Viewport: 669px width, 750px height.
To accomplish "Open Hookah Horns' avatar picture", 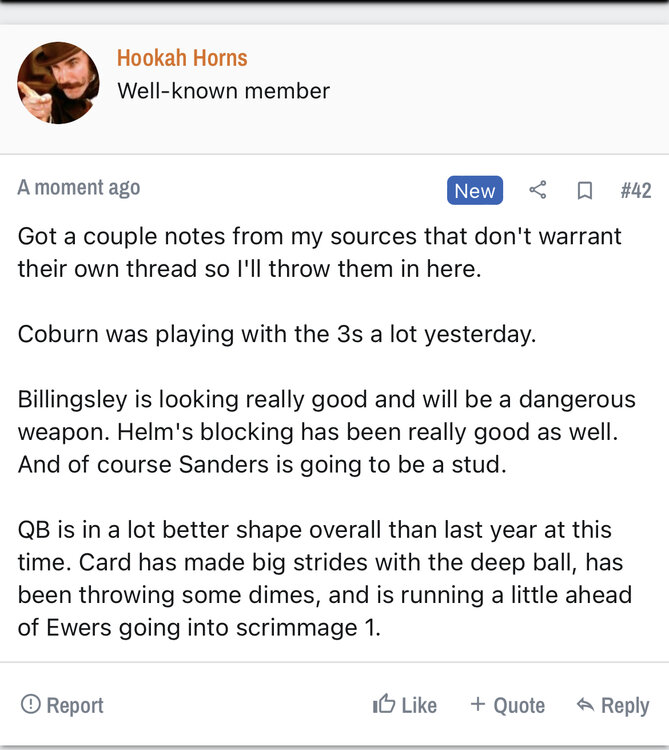I will click(x=58, y=83).
